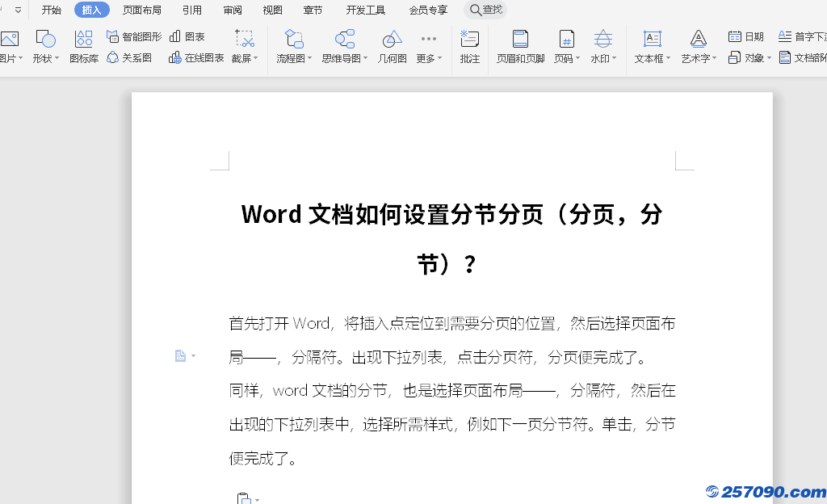
Task: Expand the 对象 dropdown arrow
Action: point(769,58)
